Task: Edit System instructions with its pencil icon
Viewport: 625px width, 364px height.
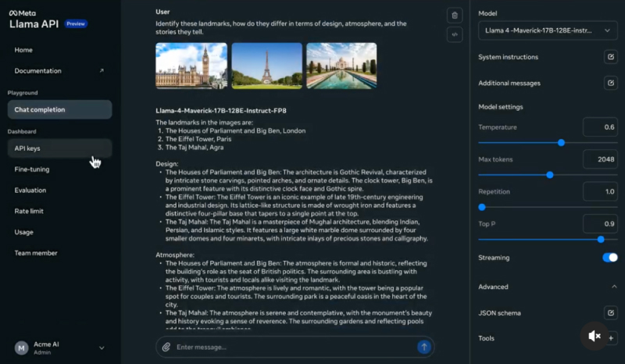Action: point(611,57)
